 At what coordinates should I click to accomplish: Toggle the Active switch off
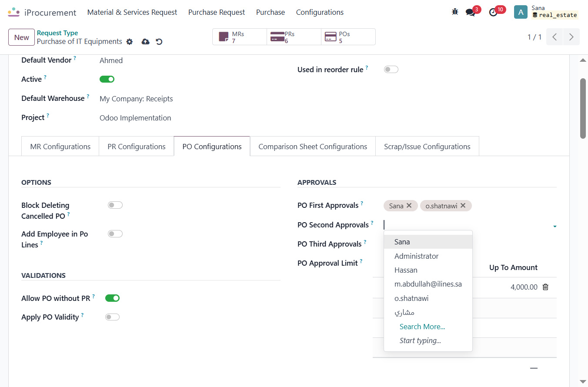pyautogui.click(x=107, y=79)
